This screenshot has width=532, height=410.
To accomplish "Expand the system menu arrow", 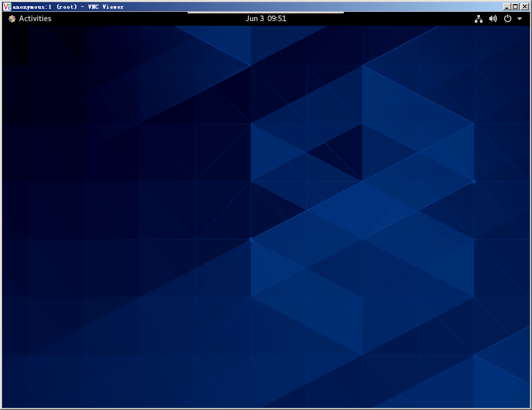I will 520,19.
